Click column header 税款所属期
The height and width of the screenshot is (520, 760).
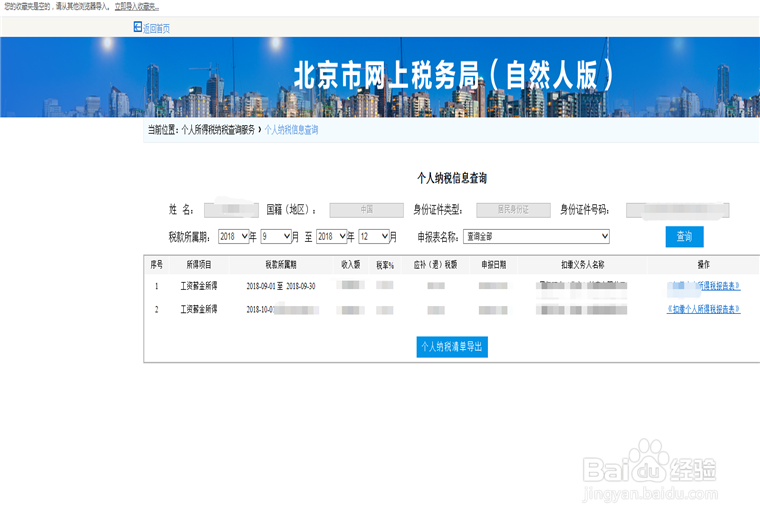click(x=281, y=265)
